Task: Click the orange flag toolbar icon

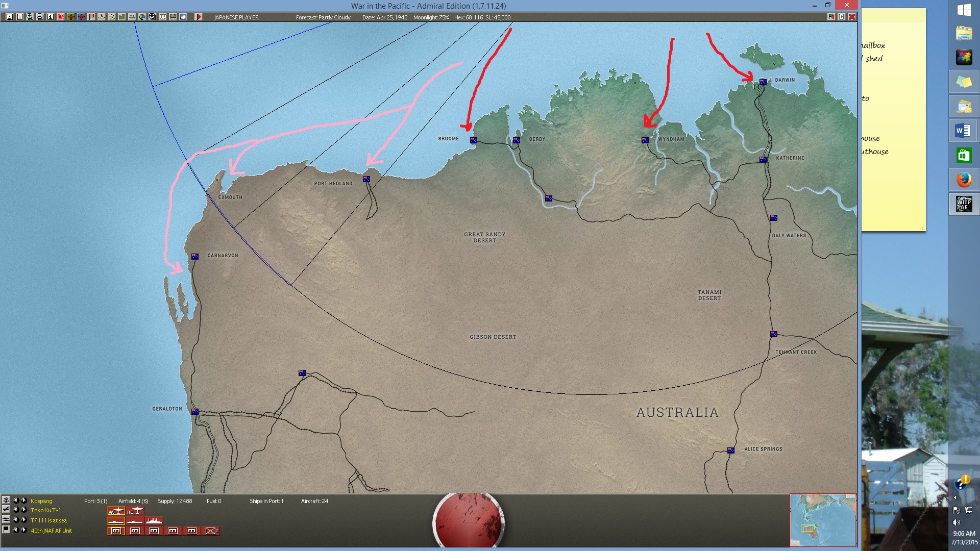Action: click(91, 17)
